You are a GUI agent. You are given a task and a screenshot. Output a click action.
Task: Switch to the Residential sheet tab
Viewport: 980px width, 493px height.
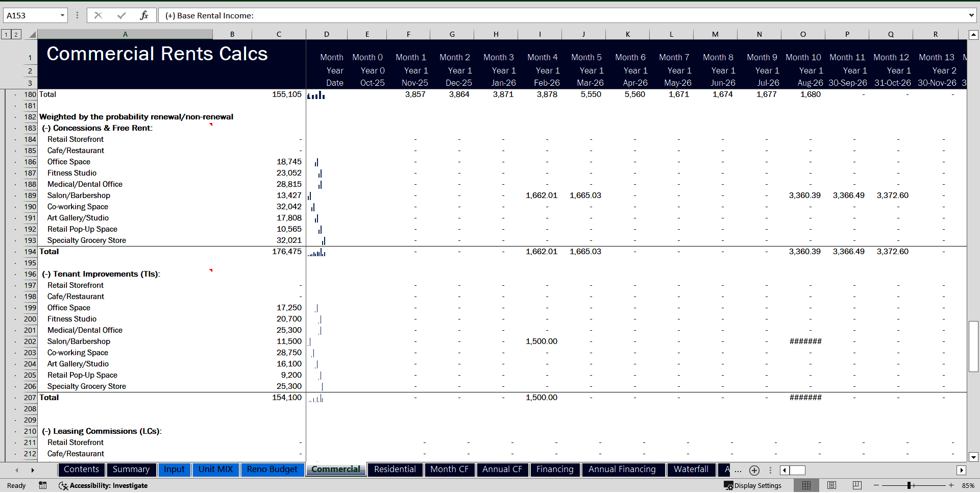[x=395, y=470]
